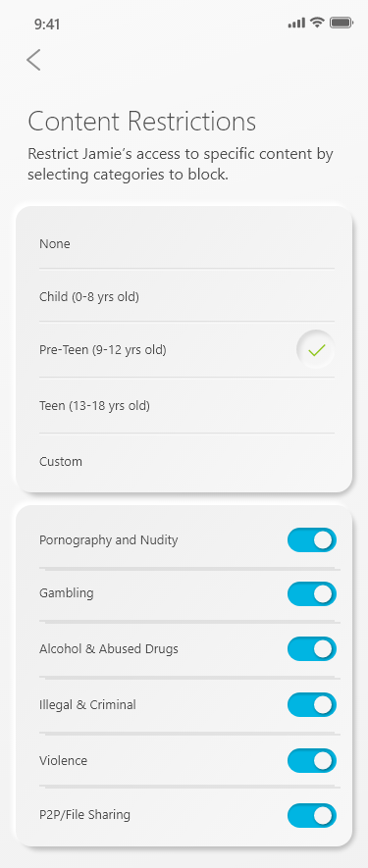
Task: Turn off the Gambling toggle
Action: (x=311, y=593)
